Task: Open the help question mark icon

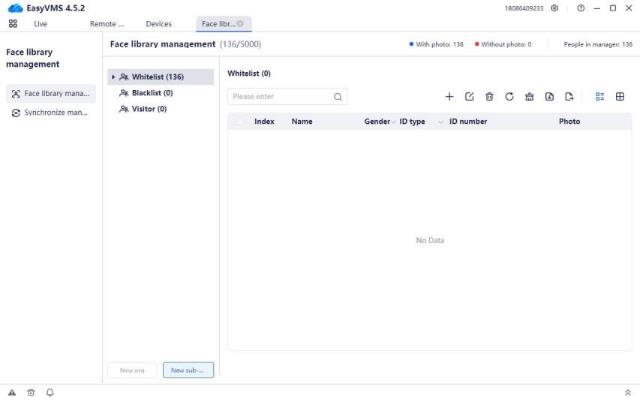Action: [x=581, y=8]
